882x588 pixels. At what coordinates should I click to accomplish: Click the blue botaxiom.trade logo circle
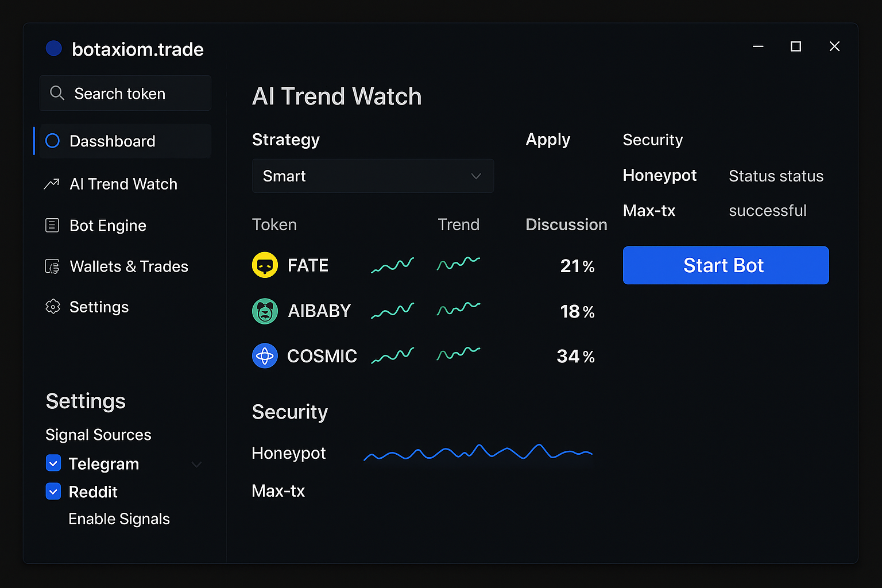pyautogui.click(x=53, y=48)
